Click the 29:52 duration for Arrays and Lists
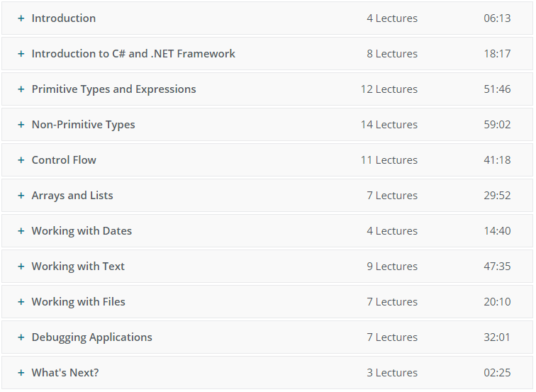Viewport: 536px width, 392px height. click(497, 196)
